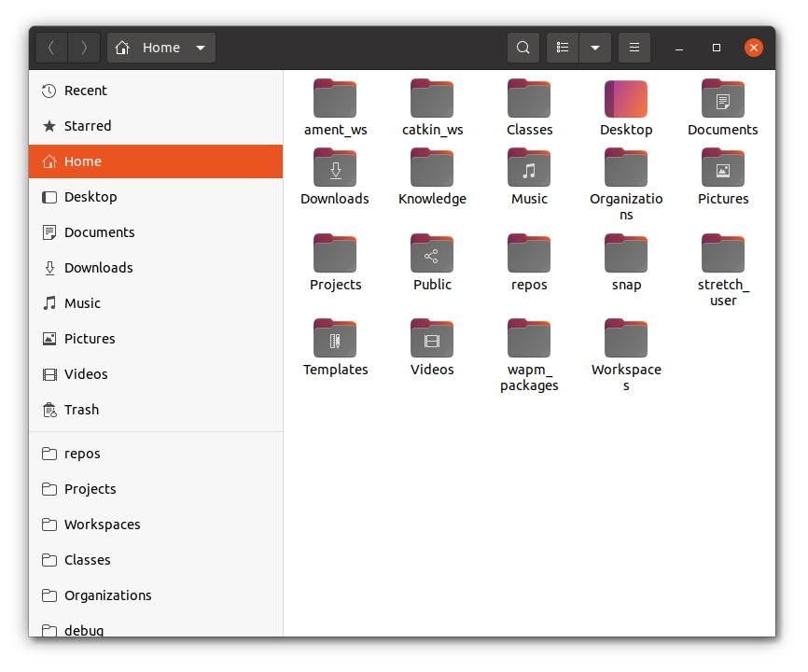Select the Pictures folder in the grid
808x672 pixels.
click(723, 176)
